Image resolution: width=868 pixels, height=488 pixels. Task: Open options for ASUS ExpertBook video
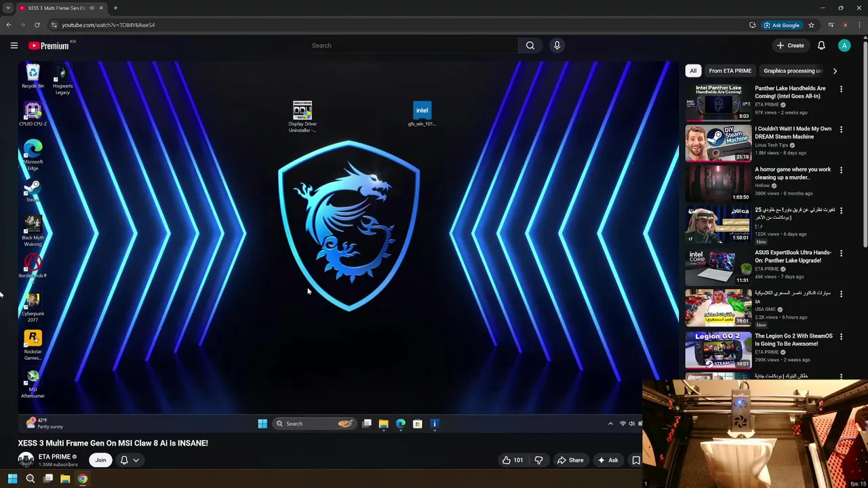pos(841,253)
